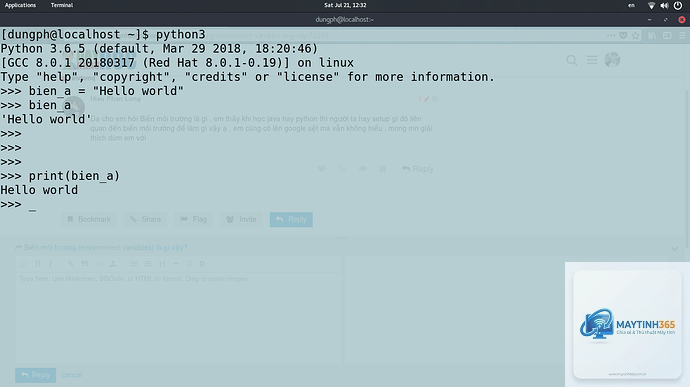Viewport: 690px width, 387px height.
Task: Click the cancel link in composer
Action: pyautogui.click(x=72, y=375)
